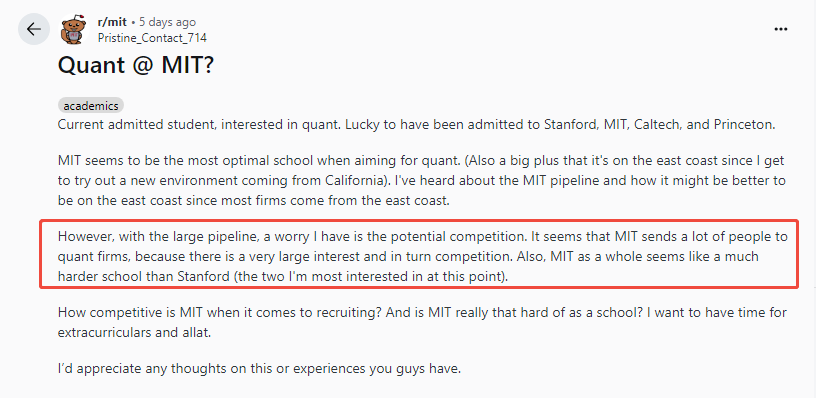Click the '5 days ago' timestamp

pos(168,22)
